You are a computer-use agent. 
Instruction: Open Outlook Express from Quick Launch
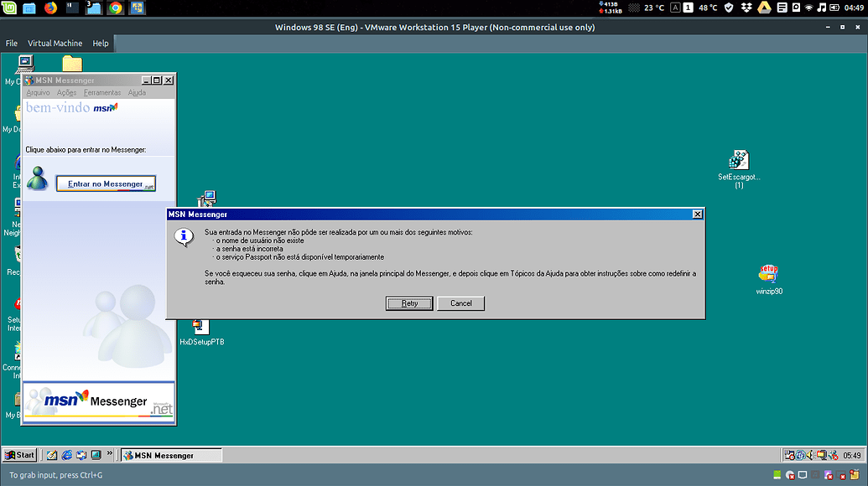point(81,454)
